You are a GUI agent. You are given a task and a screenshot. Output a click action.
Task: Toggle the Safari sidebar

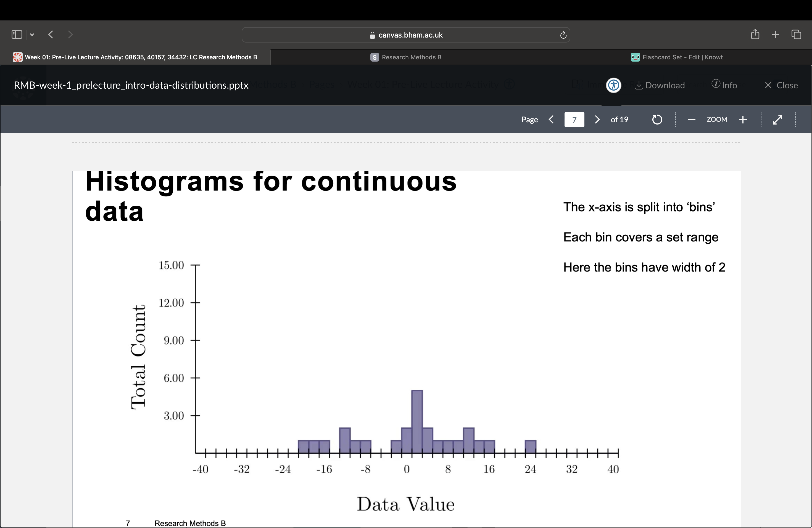point(16,34)
